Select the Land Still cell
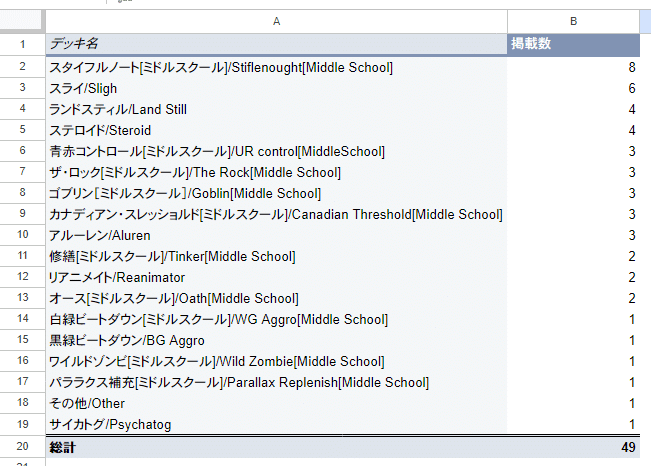This screenshot has width=651, height=466. (277, 109)
